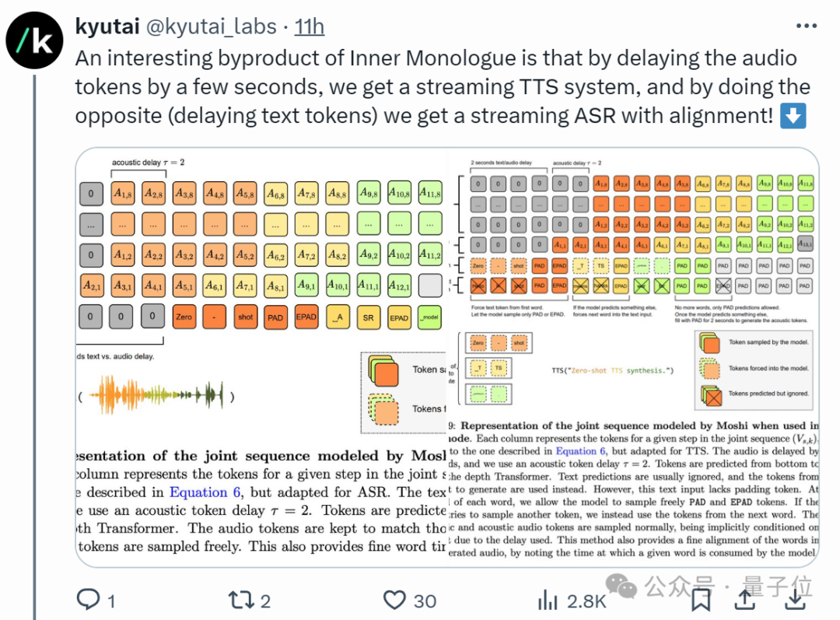840x620 pixels.
Task: Click the 2.8K views count
Action: (586, 601)
